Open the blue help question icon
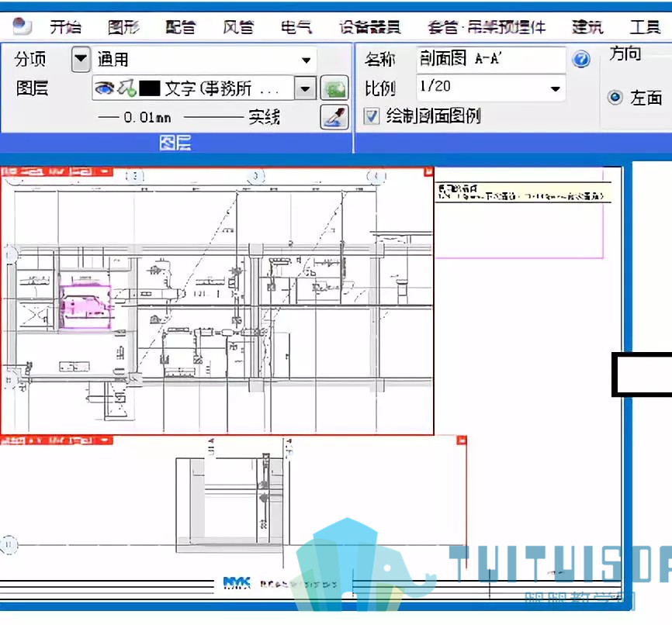 tap(580, 59)
